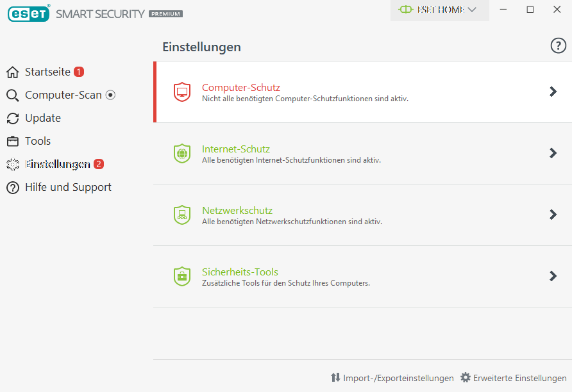
Task: Open Hilfe und Support section
Action: click(68, 187)
